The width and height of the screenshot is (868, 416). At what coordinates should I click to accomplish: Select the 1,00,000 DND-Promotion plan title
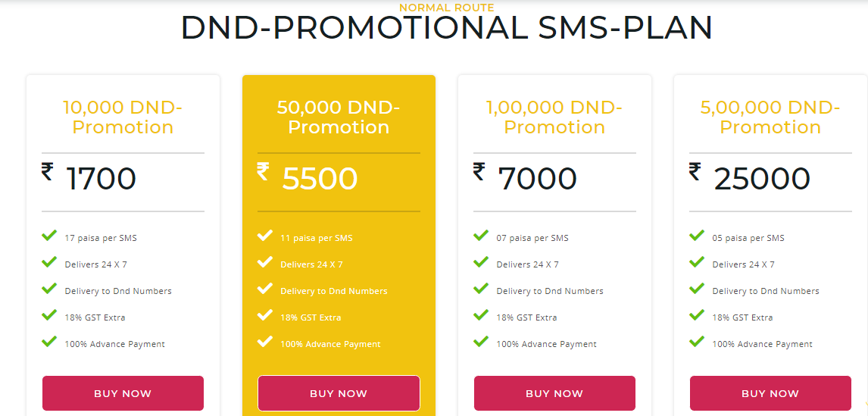(554, 117)
